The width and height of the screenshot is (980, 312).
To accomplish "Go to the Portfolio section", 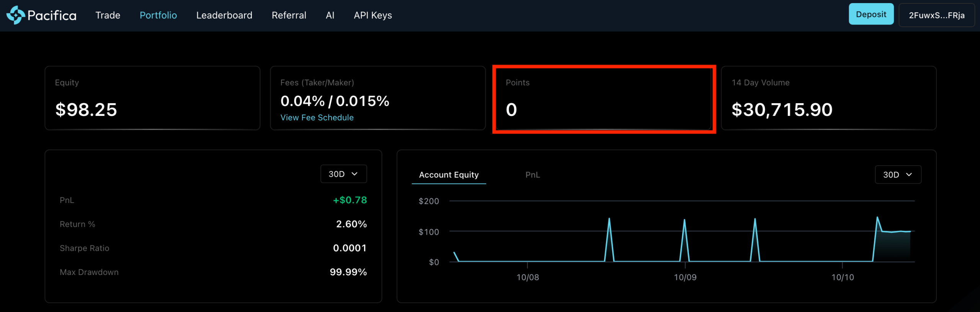I will tap(158, 15).
